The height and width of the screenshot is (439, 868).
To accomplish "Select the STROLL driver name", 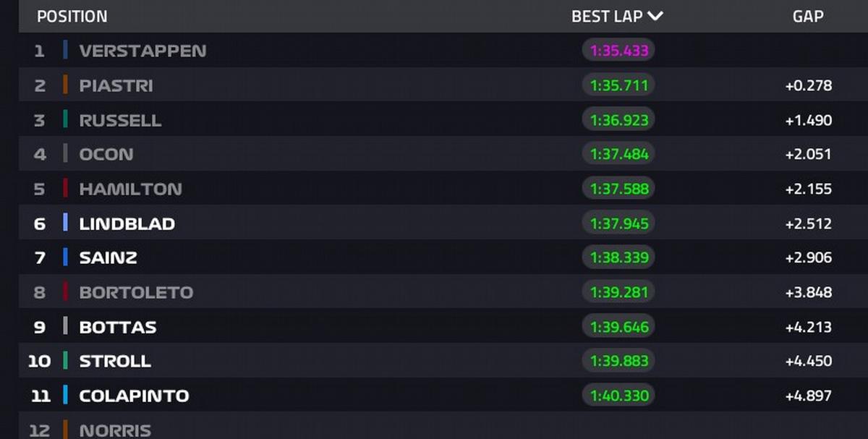I will (115, 361).
